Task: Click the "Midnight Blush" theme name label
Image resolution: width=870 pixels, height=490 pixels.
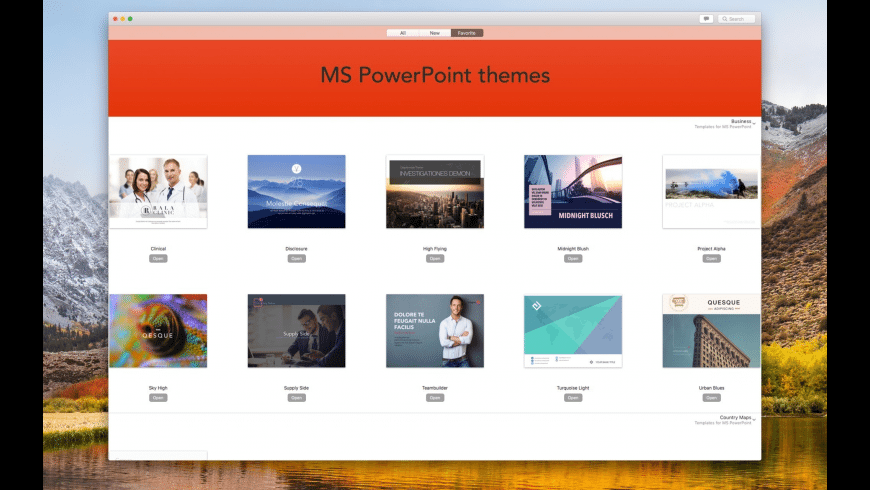Action: 573,249
